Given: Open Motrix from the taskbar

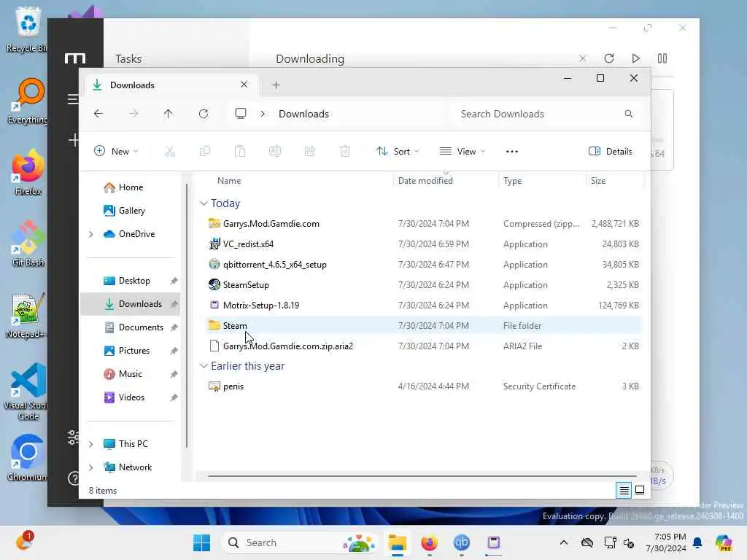Looking at the screenshot, I should (x=494, y=542).
